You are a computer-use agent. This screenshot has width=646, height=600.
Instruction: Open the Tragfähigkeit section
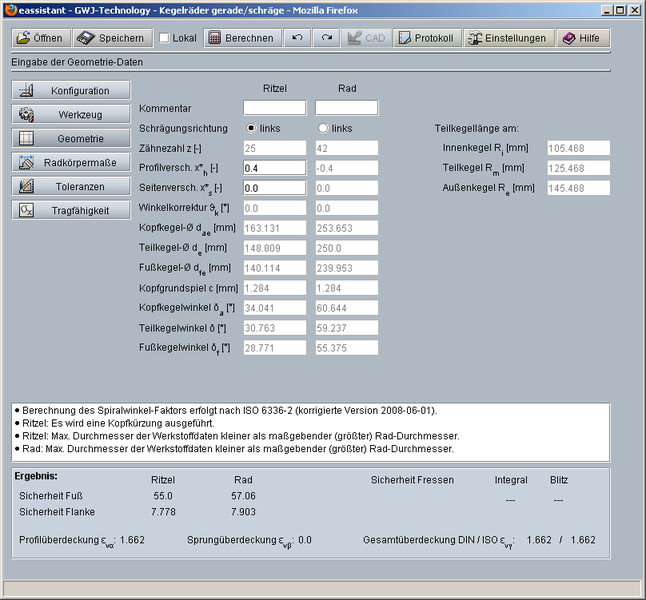pyautogui.click(x=71, y=210)
